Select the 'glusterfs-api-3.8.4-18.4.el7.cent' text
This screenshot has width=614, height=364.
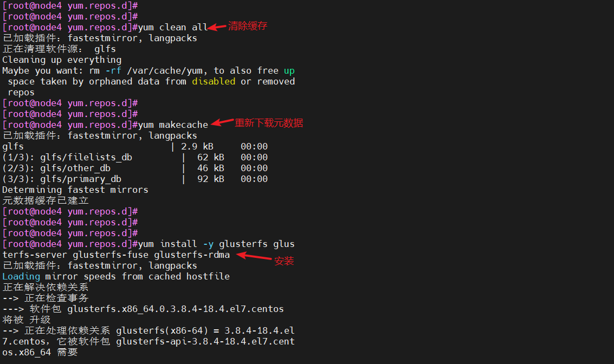[x=205, y=341]
